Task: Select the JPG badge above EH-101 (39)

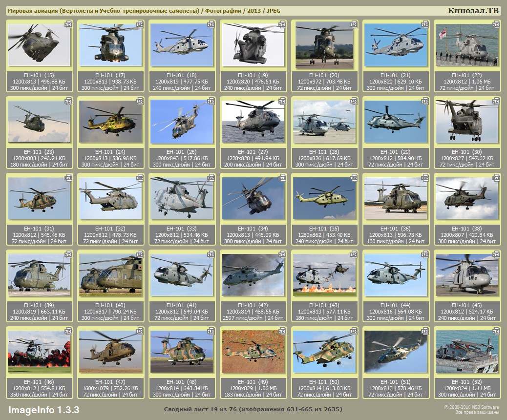Action: [x=68, y=254]
